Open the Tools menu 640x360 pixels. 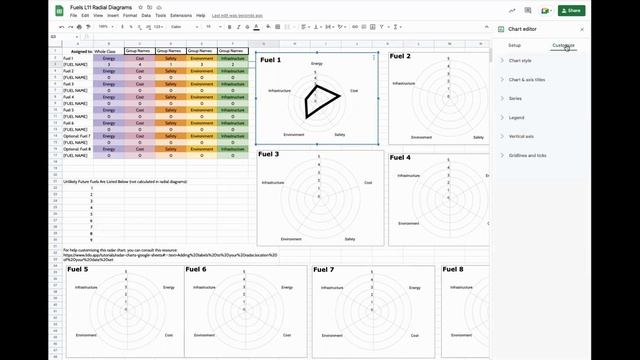click(x=160, y=16)
